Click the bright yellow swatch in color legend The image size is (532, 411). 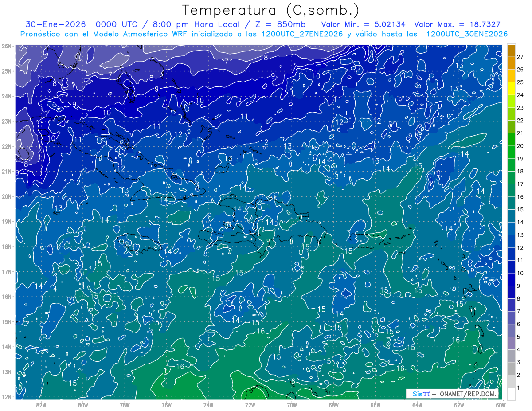pyautogui.click(x=511, y=89)
